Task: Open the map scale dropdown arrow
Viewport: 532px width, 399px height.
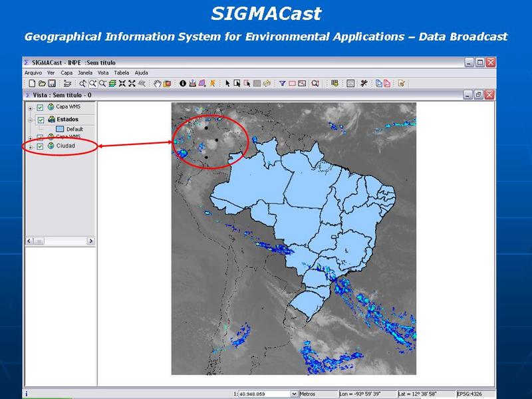Action: [x=294, y=394]
